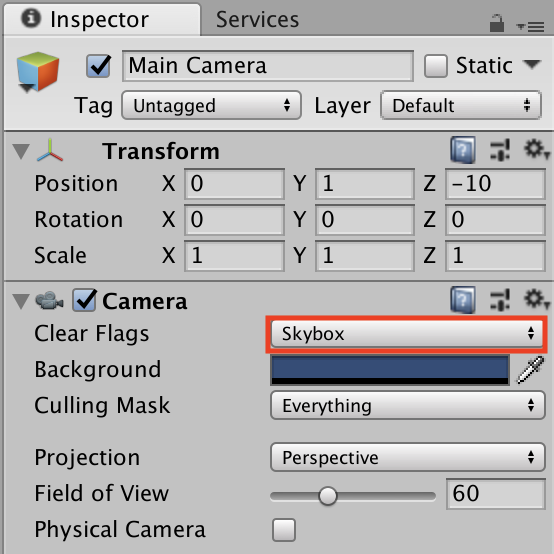The image size is (554, 554).
Task: Click the Field of View label
Action: point(102,493)
